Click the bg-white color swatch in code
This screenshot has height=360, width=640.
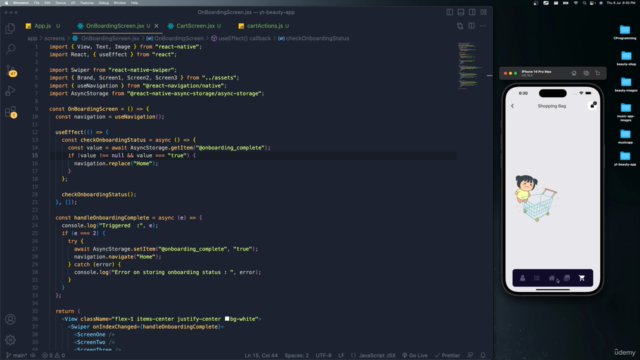tap(227, 319)
